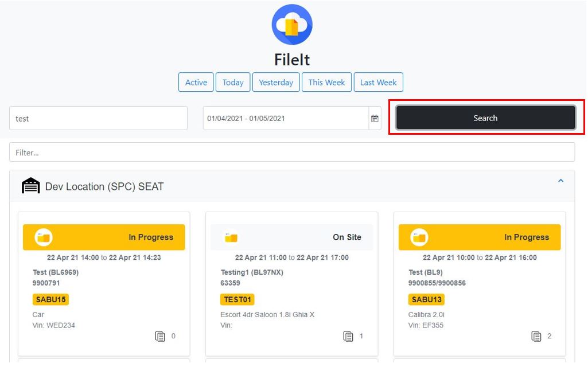Click 'Escort 4dr Saloon 1.8i Ghia X' text
The width and height of the screenshot is (588, 367).
(267, 314)
